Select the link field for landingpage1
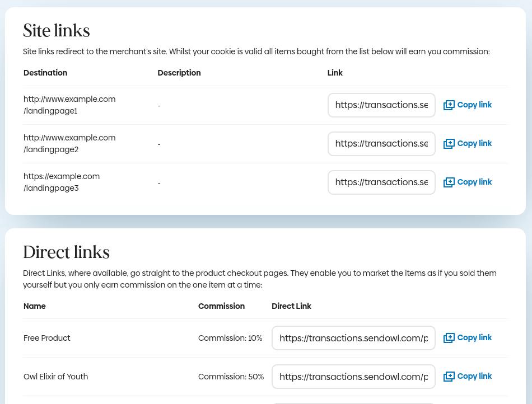 tap(381, 105)
